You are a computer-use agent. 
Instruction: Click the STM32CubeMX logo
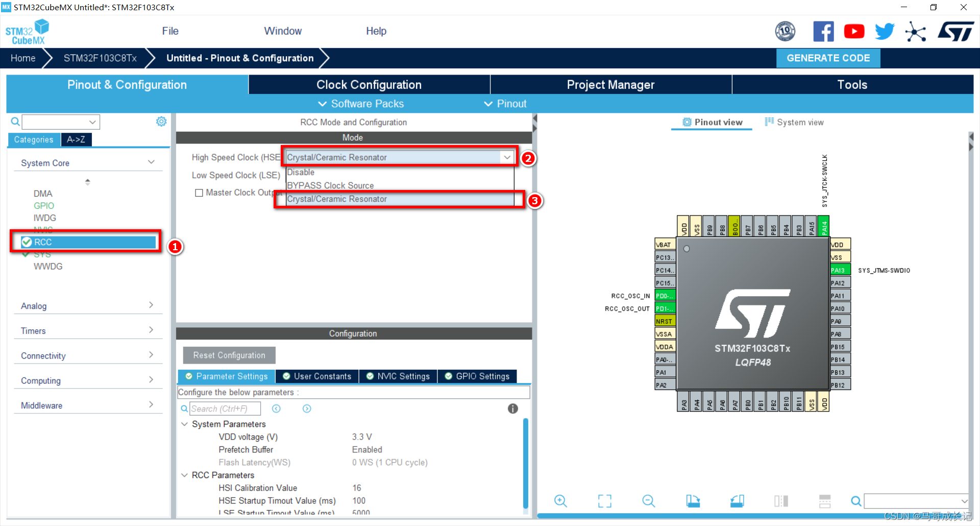[x=27, y=32]
